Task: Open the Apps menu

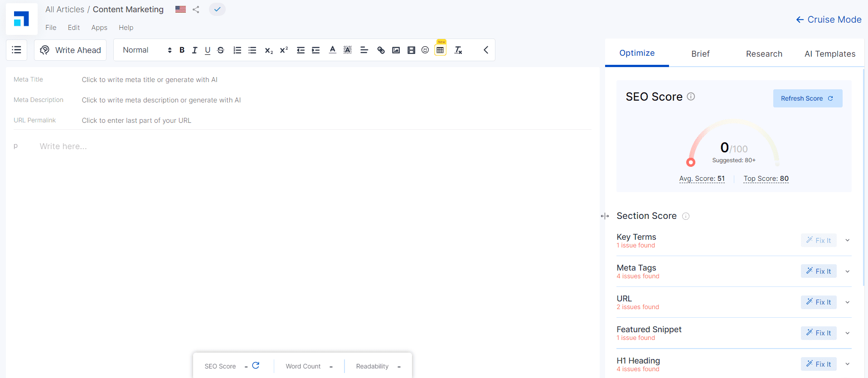Action: (99, 28)
